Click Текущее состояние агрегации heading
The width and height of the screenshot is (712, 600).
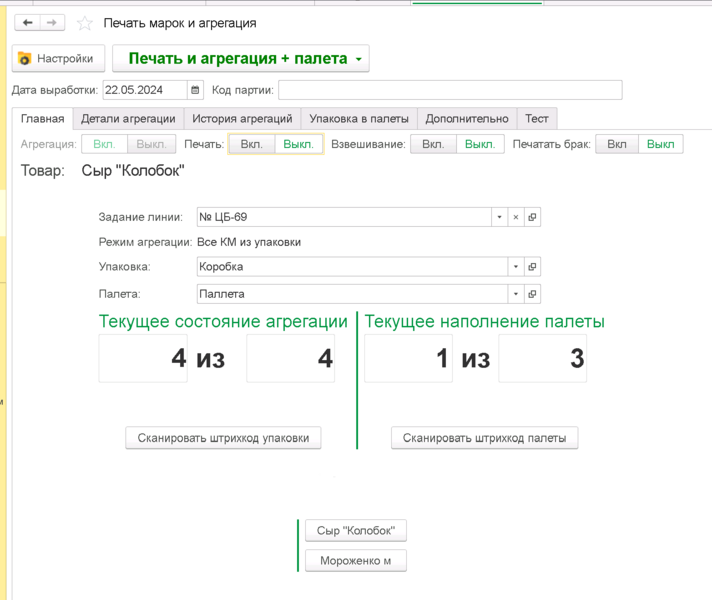pos(223,322)
